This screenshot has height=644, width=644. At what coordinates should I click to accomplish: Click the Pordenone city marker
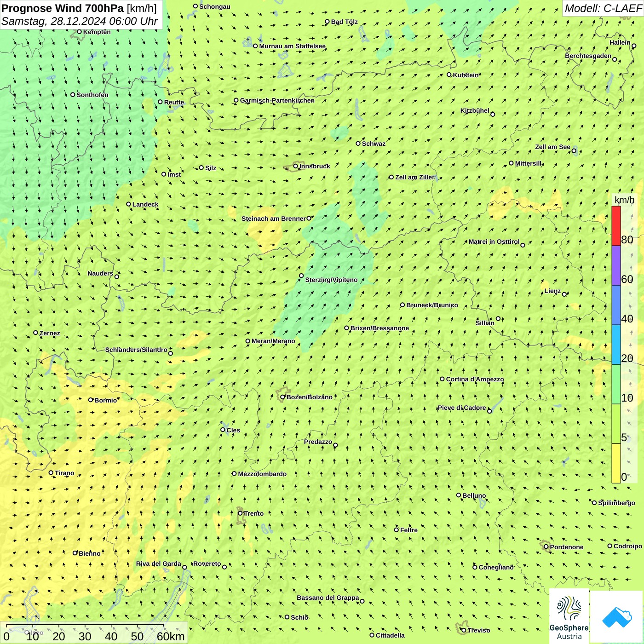[546, 546]
